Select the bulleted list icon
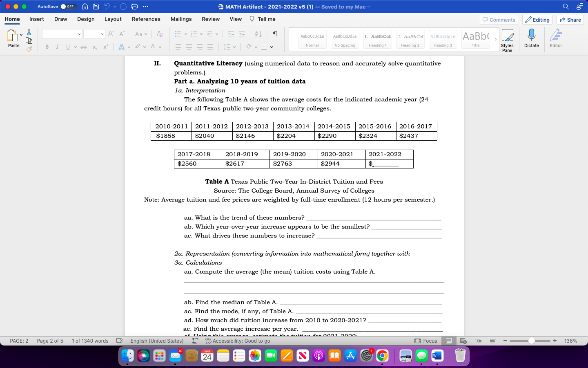 (x=179, y=34)
